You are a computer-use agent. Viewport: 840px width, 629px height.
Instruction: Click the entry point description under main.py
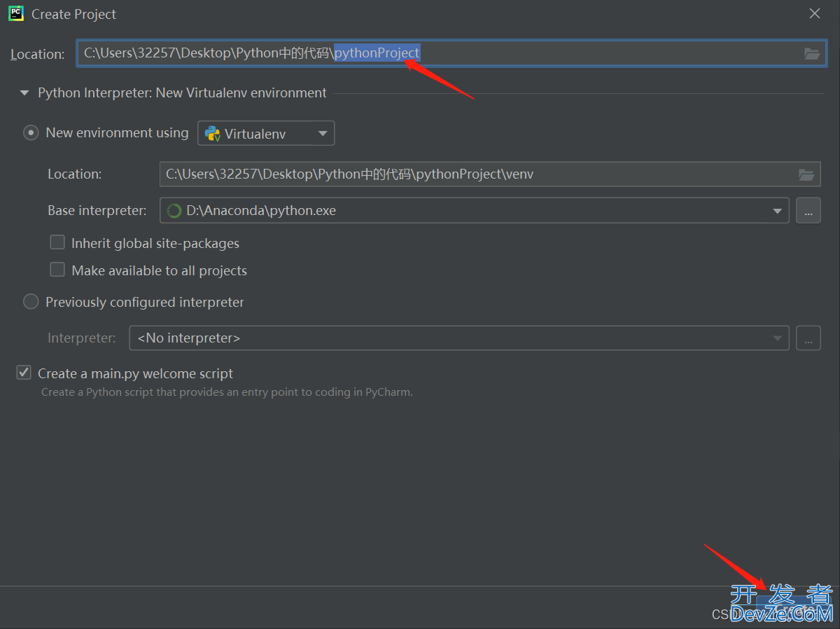coord(227,392)
